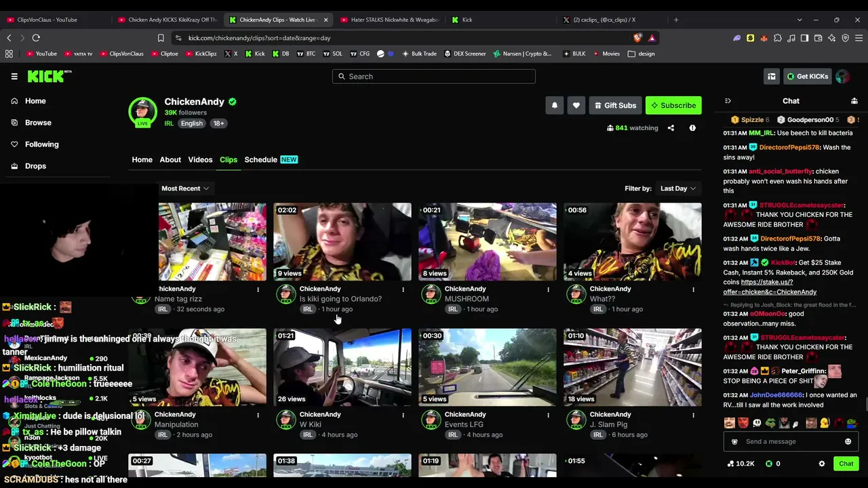The height and width of the screenshot is (488, 868).
Task: Open the chat gift leaderboard icon
Action: (x=854, y=101)
